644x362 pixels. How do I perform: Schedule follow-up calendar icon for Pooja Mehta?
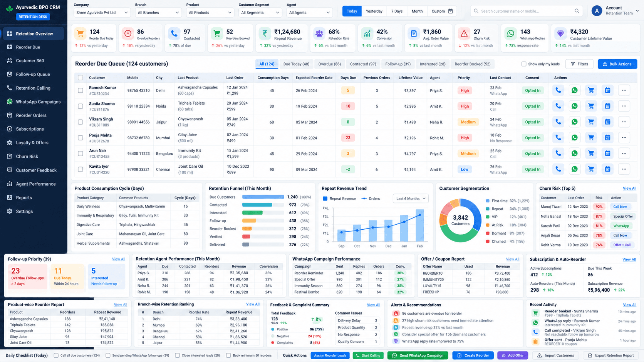(x=607, y=138)
